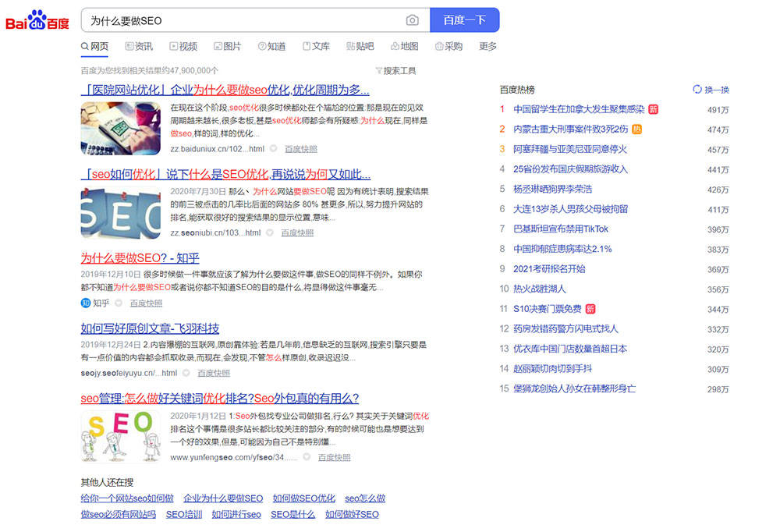
Task: Click the 搜索工具 filter icon
Action: coord(378,71)
